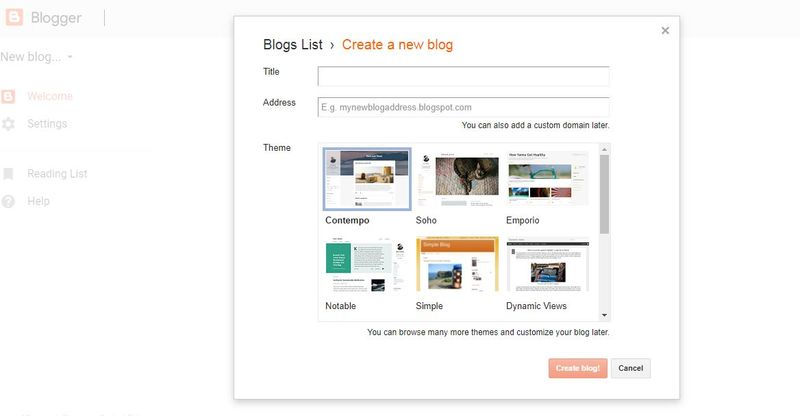
Task: Click the Welcome sidebar icon
Action: pos(9,96)
